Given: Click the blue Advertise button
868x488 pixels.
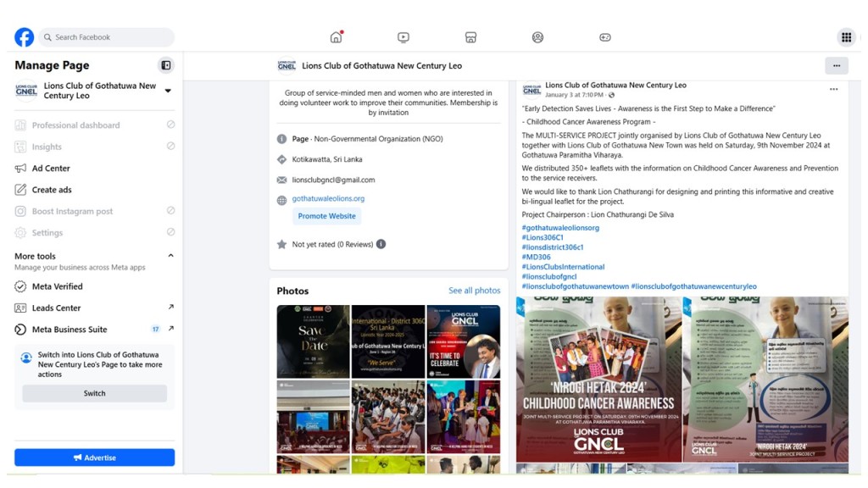Looking at the screenshot, I should (x=95, y=457).
